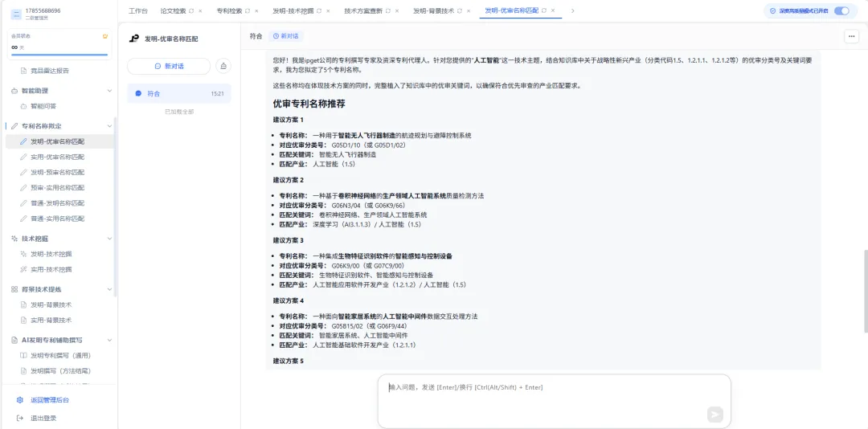
Task: Close the 发明-技术挖掘 tab
Action: pos(328,11)
